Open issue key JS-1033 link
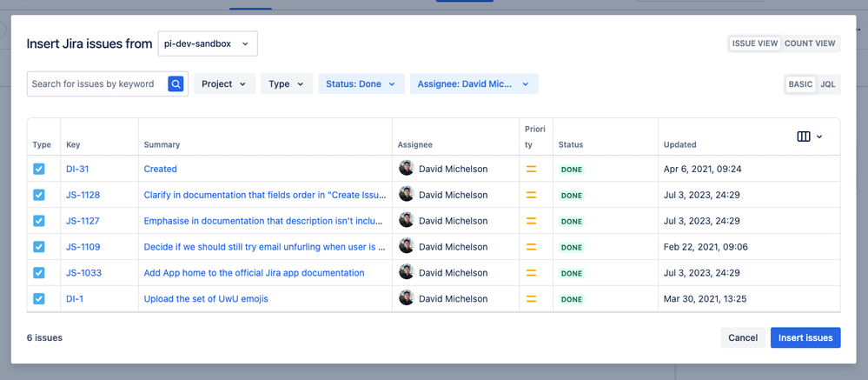Viewport: 868px width, 380px height. click(83, 273)
